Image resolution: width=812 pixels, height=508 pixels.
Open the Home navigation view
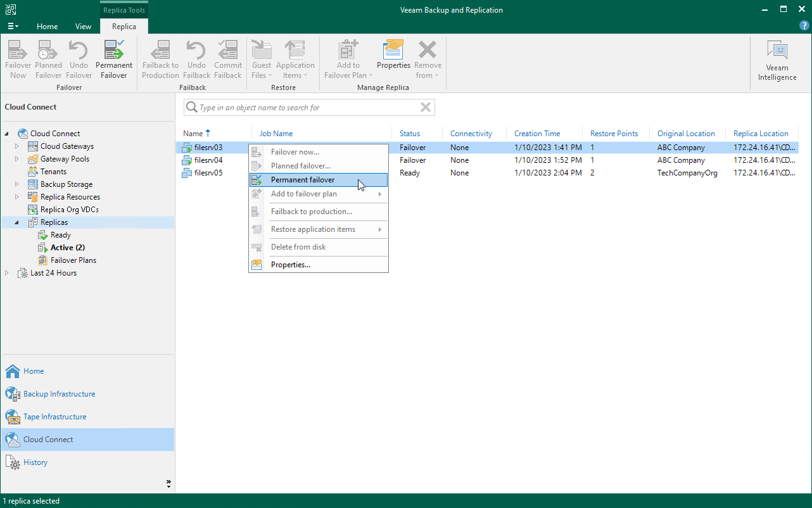click(x=87, y=371)
